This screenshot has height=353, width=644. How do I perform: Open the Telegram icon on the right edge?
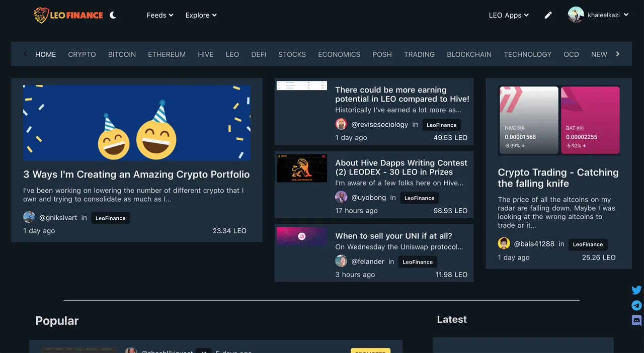[x=636, y=305]
